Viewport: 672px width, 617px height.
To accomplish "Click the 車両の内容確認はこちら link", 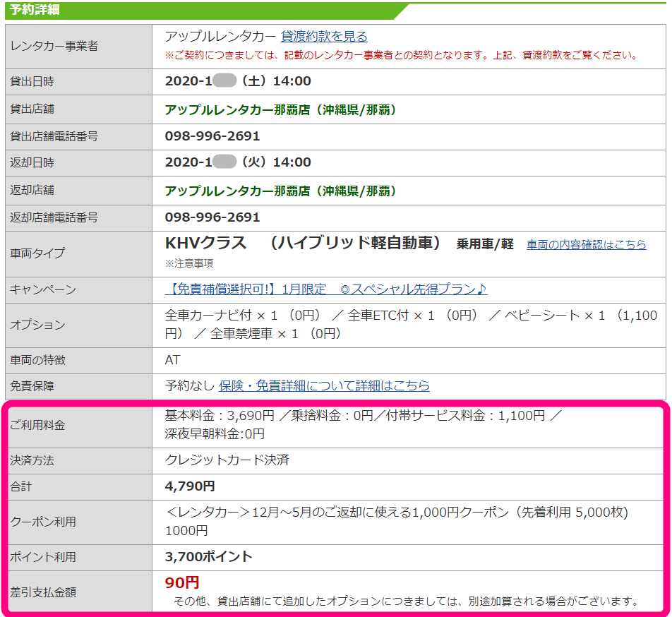I will click(x=587, y=244).
